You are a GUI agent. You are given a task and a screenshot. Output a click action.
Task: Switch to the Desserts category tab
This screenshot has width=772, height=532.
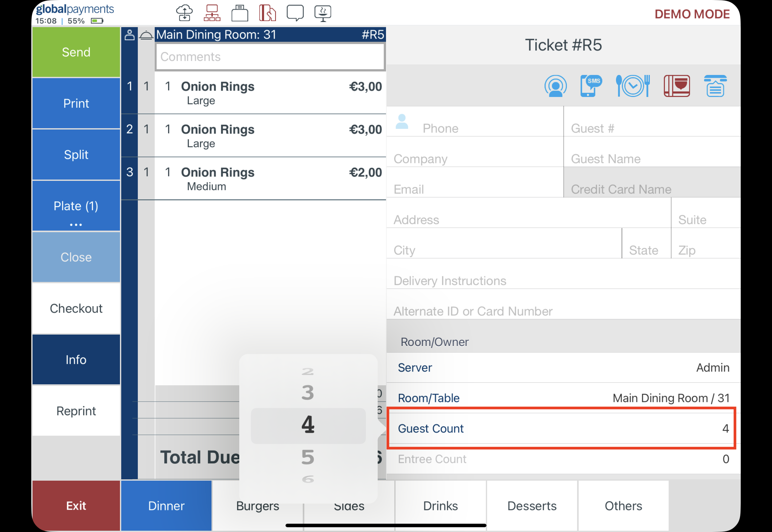[x=532, y=506]
